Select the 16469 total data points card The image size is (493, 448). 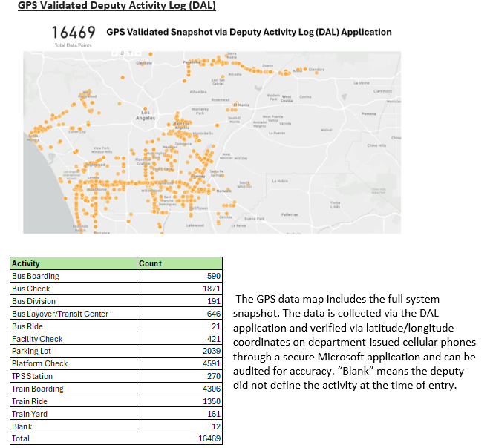pyautogui.click(x=73, y=33)
